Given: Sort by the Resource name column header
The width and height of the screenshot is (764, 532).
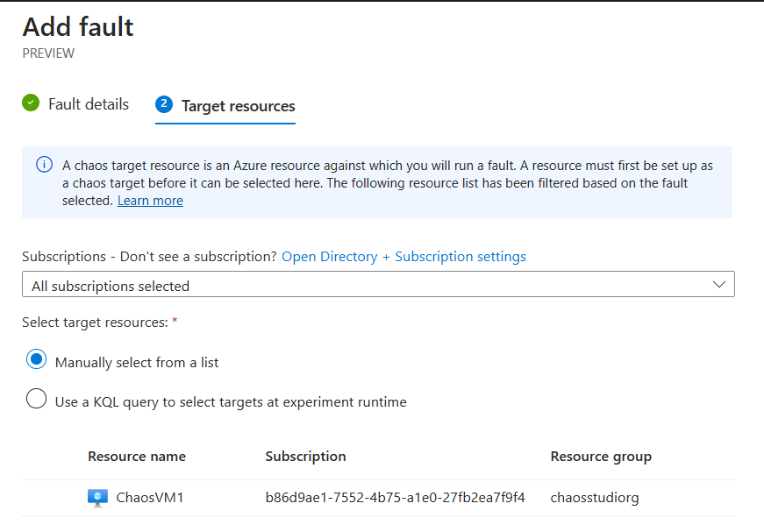Looking at the screenshot, I should 137,457.
